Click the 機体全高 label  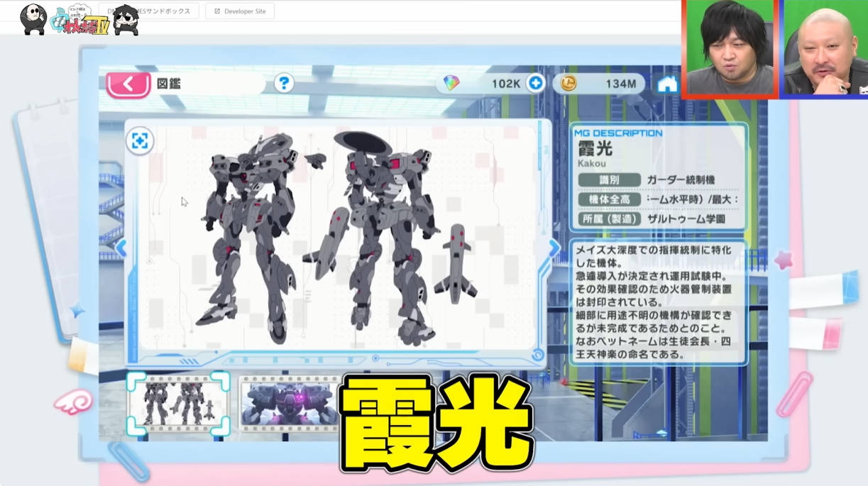(610, 199)
